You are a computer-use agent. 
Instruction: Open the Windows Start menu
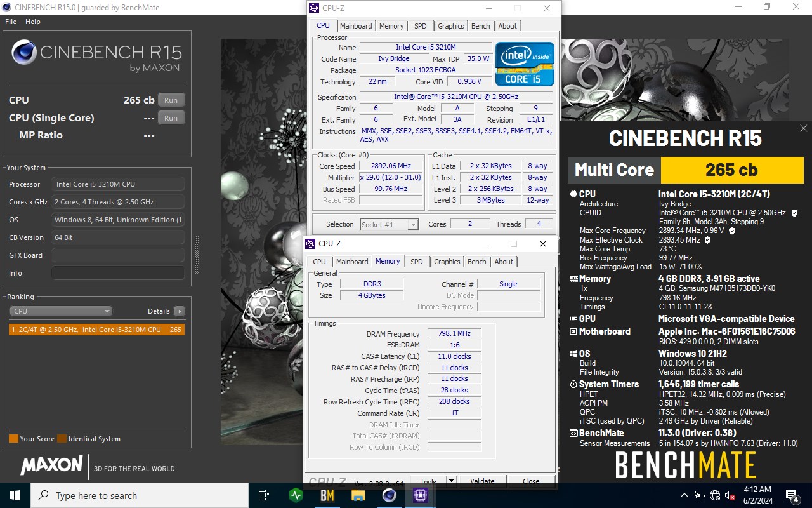coord(15,495)
